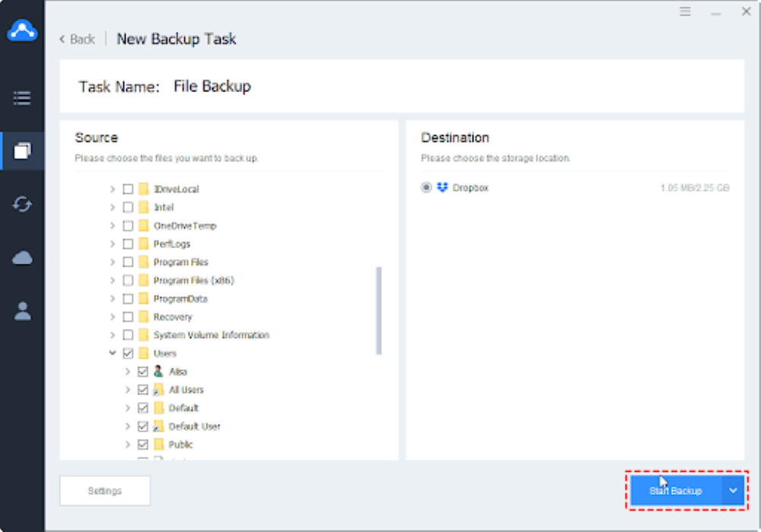This screenshot has height=532, width=761.
Task: Click the System Volume Information folder icon
Action: (144, 335)
